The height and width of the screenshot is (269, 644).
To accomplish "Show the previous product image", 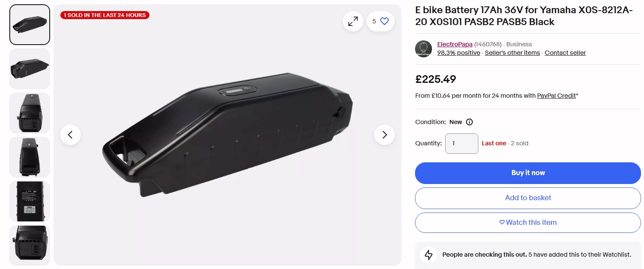I will (x=71, y=135).
